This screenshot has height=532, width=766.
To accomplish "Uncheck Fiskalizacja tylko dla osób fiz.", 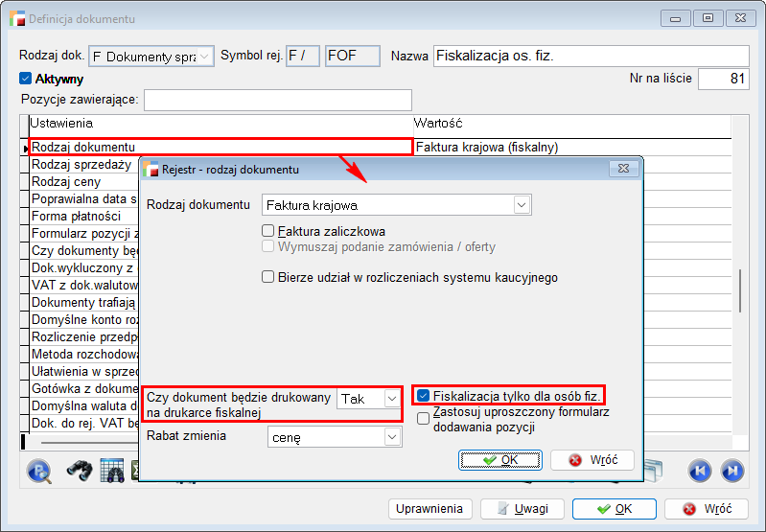I will (423, 395).
